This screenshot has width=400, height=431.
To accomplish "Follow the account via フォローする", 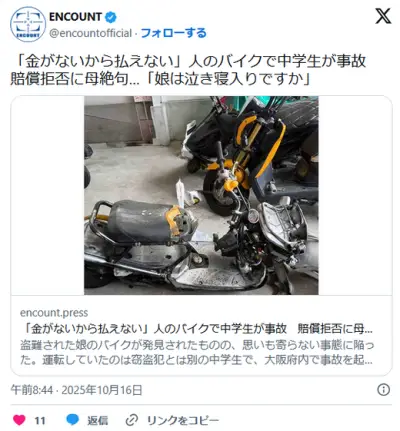I will pyautogui.click(x=173, y=33).
